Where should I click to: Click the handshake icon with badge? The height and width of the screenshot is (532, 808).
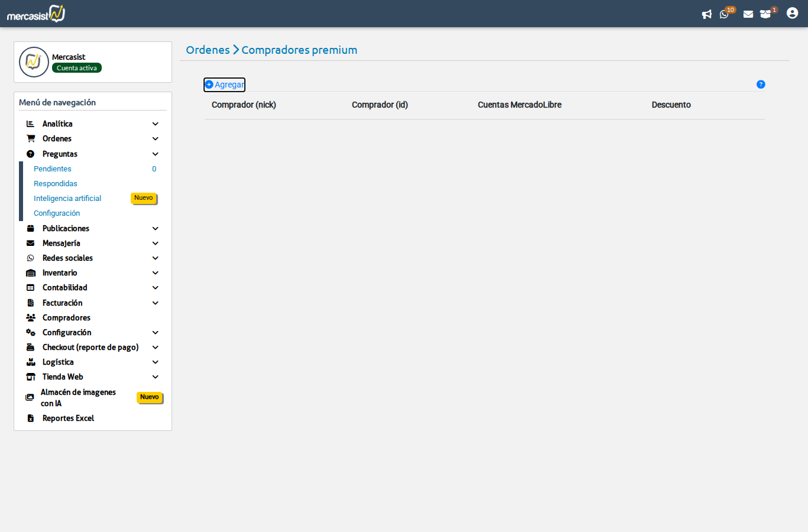[x=765, y=14]
